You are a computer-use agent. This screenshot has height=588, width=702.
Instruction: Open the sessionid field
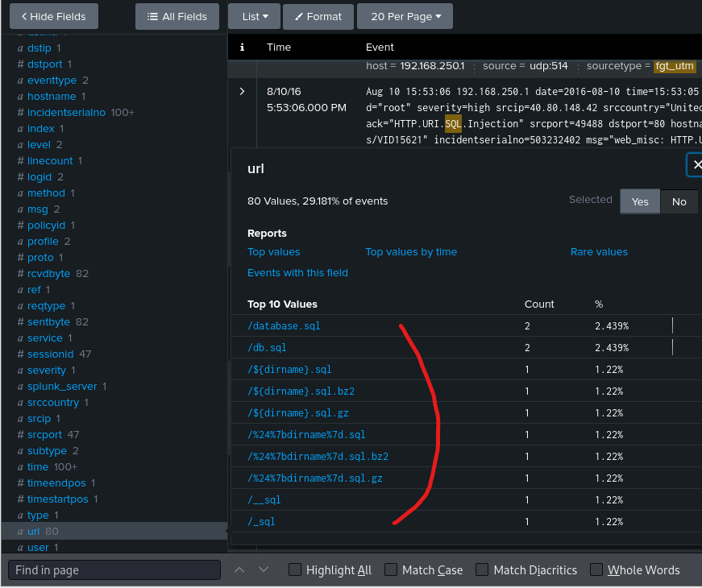tap(50, 354)
